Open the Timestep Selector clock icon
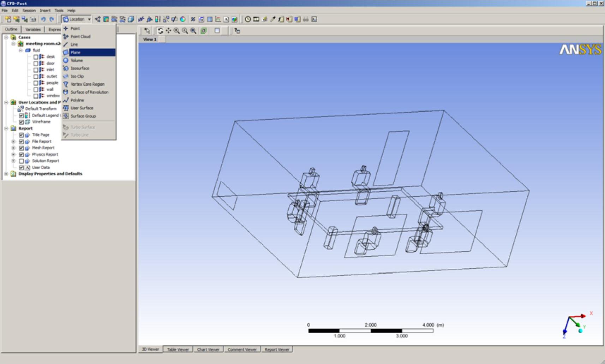This screenshot has width=605, height=364. 248,19
